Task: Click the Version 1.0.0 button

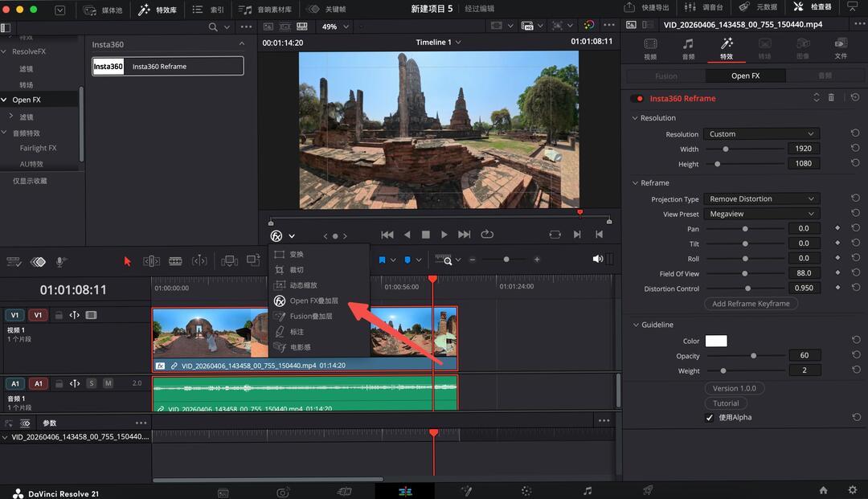Action: click(734, 388)
